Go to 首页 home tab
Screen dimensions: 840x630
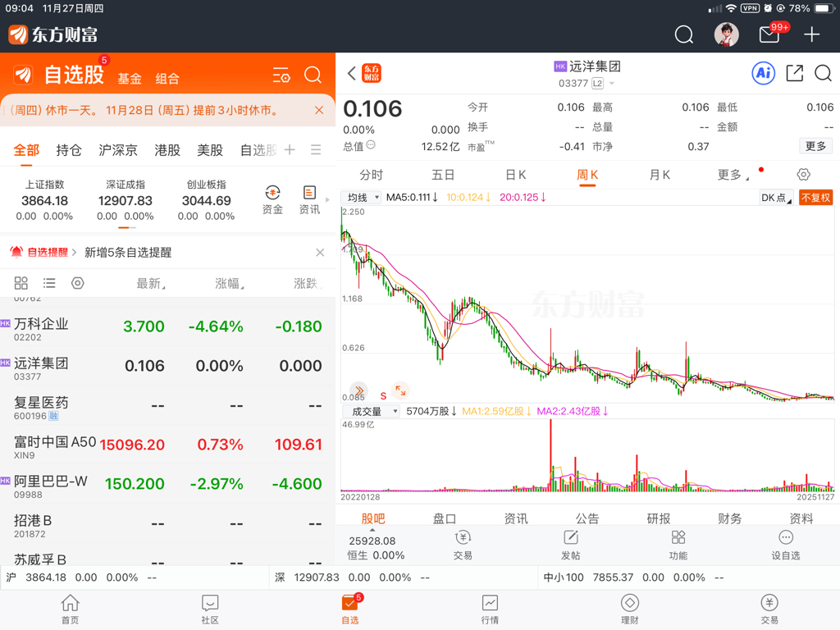(71, 609)
